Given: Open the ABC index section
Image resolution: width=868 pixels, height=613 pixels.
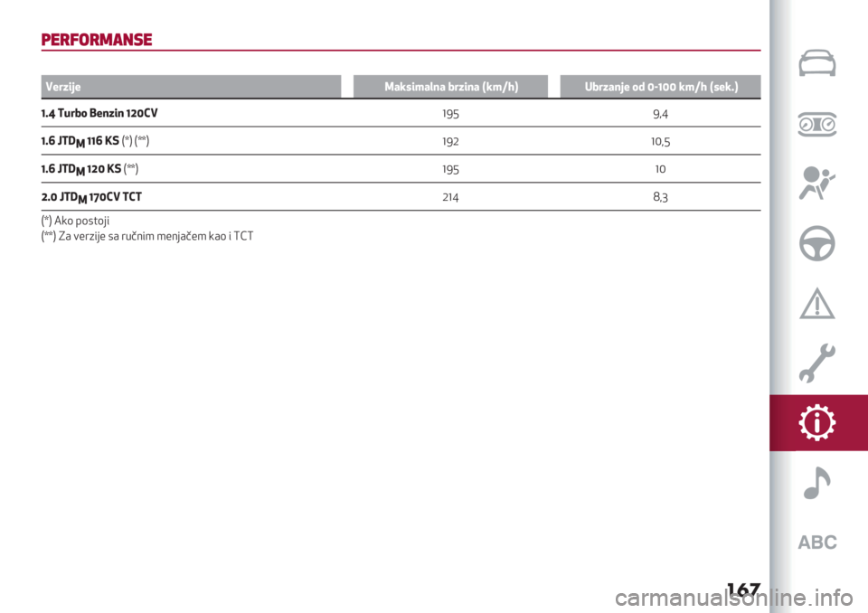Looking at the screenshot, I should pyautogui.click(x=817, y=542).
